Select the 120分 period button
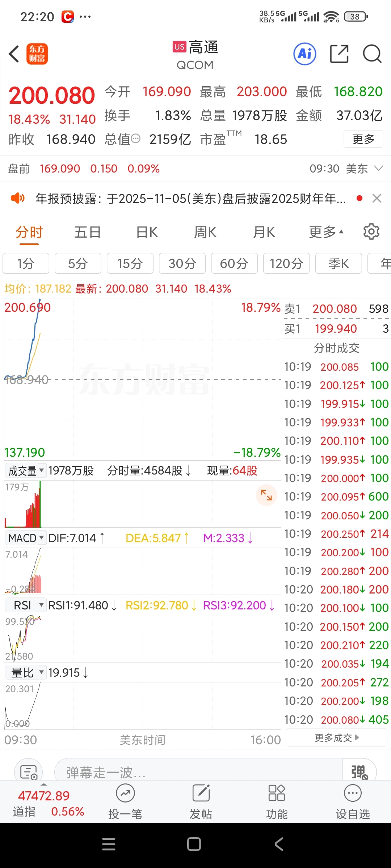This screenshot has height=868, width=391. pos(286,263)
